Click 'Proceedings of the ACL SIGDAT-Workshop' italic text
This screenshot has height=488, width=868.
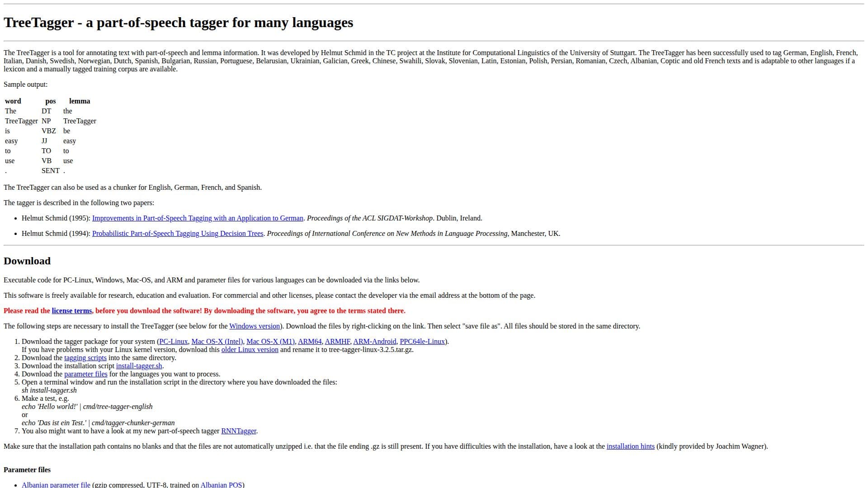coord(370,218)
